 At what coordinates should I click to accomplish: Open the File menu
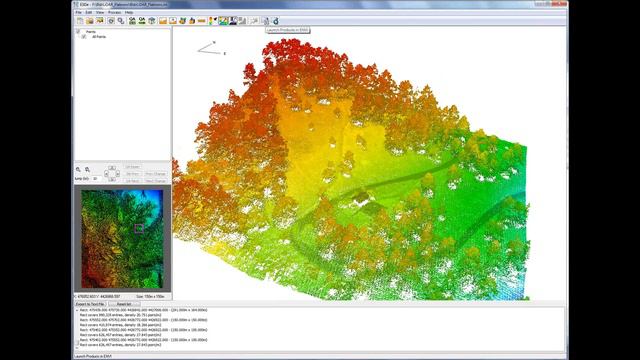[78, 13]
